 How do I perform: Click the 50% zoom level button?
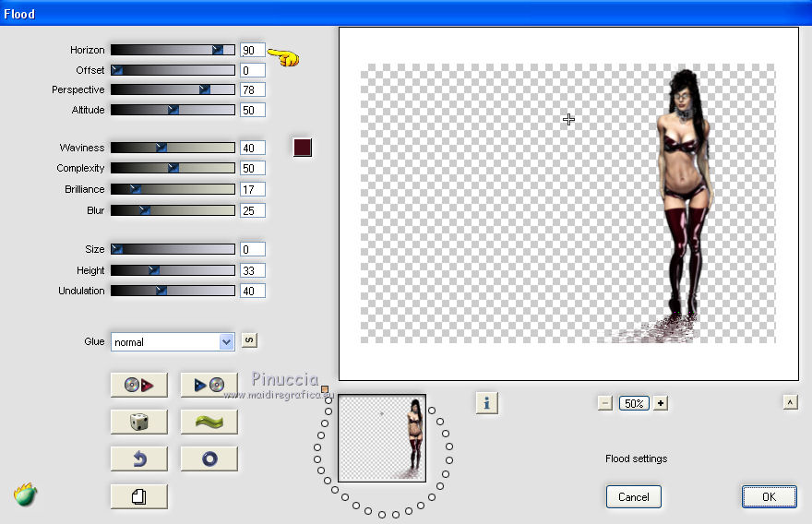pos(634,403)
